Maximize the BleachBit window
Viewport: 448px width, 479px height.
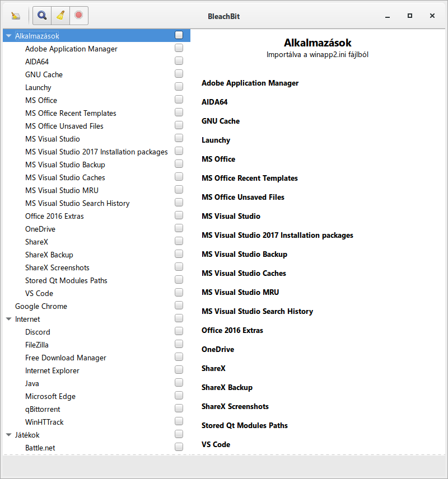click(x=410, y=16)
